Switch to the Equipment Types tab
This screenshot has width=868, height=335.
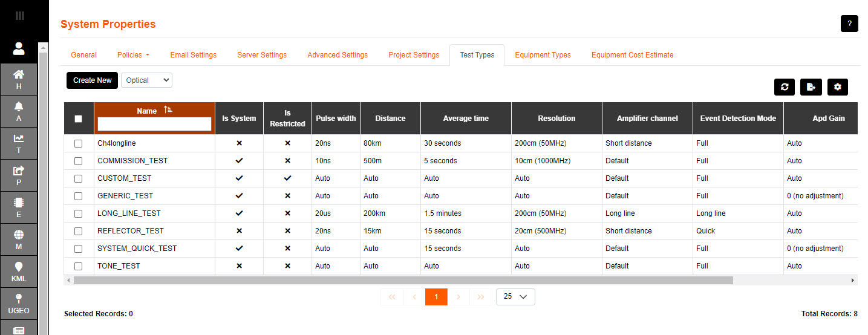coord(543,55)
